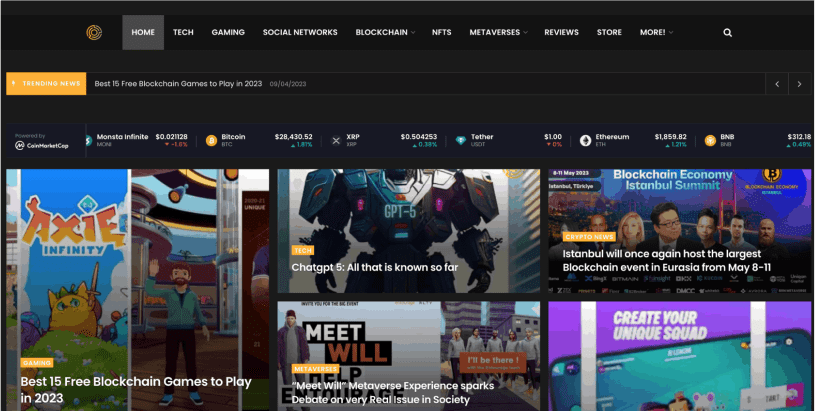
Task: Click the XRP price $0.504253
Action: (x=418, y=137)
